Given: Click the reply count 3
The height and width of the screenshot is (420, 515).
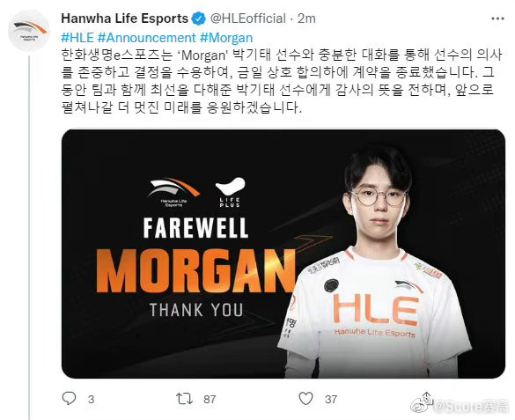Looking at the screenshot, I should point(91,400).
